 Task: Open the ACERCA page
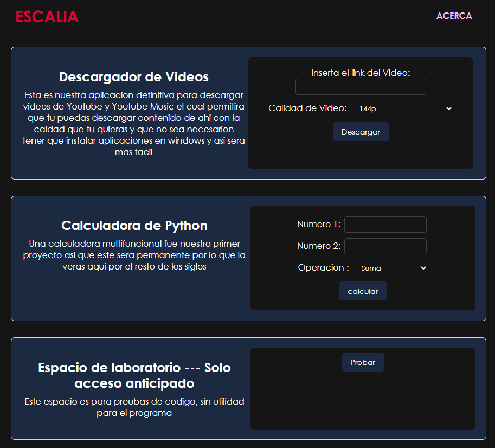click(454, 16)
